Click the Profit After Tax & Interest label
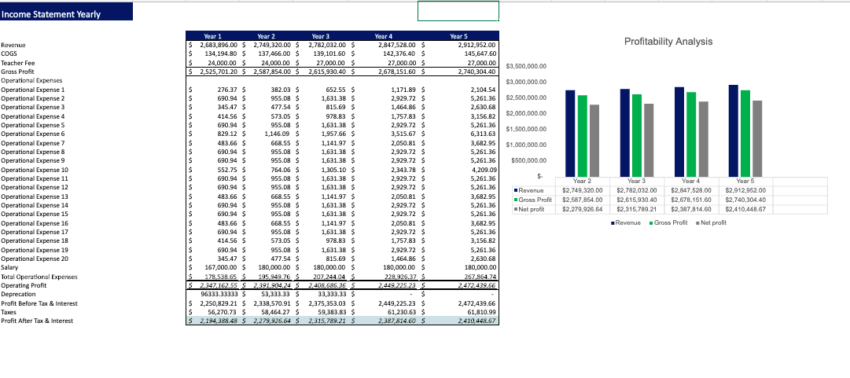This screenshot has height=378, width=850. click(x=37, y=321)
